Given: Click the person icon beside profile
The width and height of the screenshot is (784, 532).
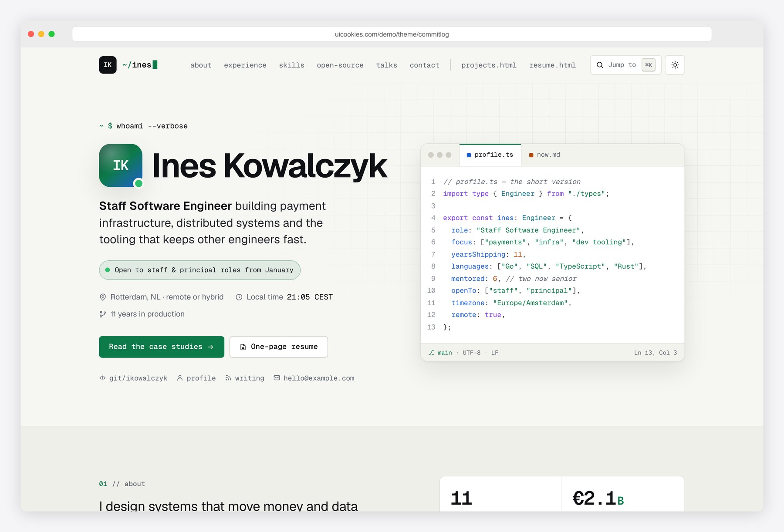Looking at the screenshot, I should coord(180,378).
